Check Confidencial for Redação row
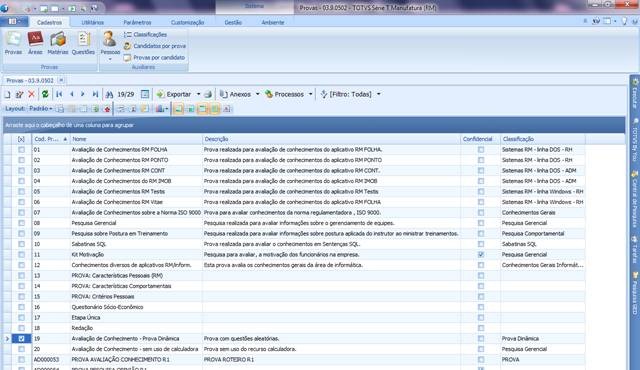 tap(481, 328)
